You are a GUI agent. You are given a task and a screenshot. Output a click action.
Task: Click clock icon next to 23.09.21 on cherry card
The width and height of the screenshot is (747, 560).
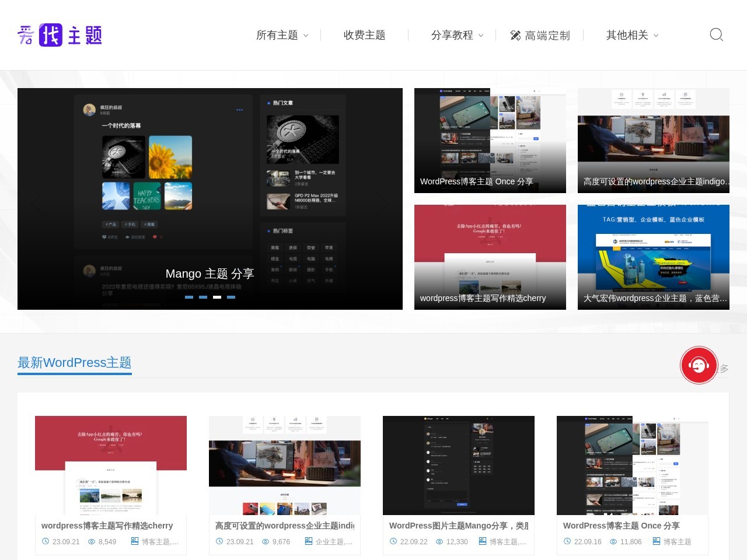click(x=46, y=541)
